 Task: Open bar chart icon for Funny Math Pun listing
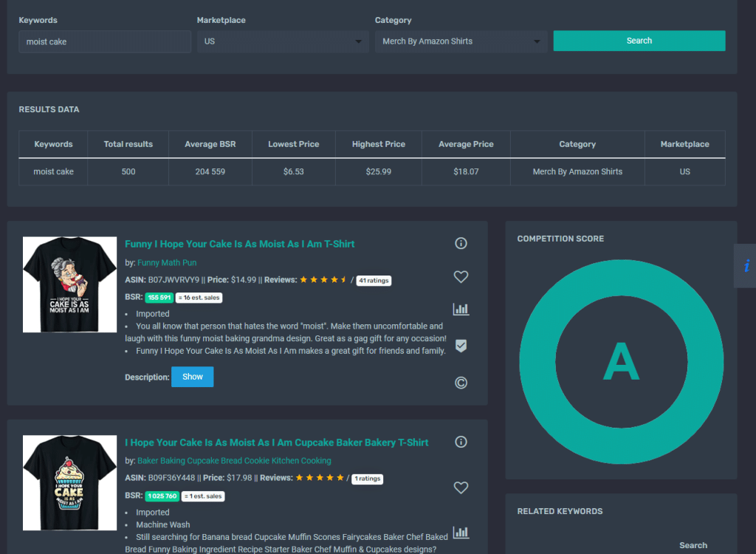[x=461, y=309]
